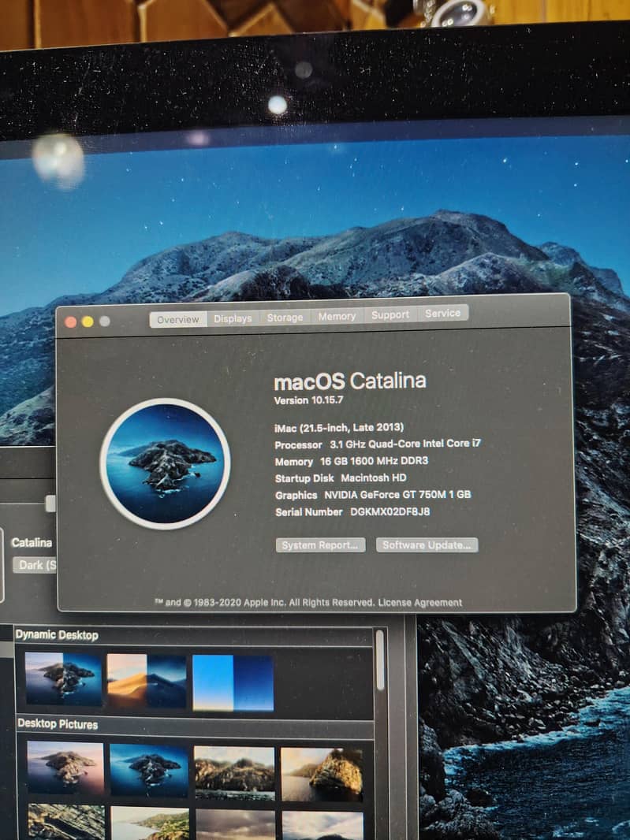Viewport: 630px width, 840px height.
Task: Minimize the About This Mac window
Action: tap(88, 322)
